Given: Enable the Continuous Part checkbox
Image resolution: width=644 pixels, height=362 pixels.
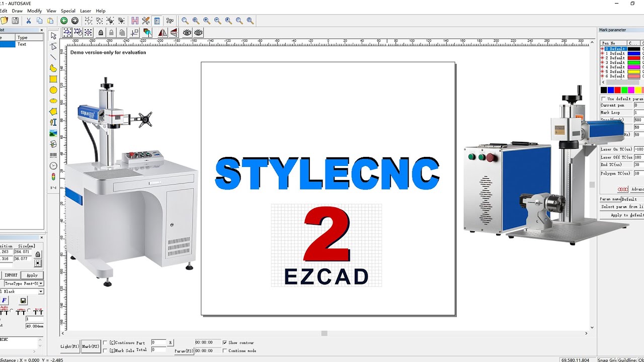Looking at the screenshot, I should point(105,343).
